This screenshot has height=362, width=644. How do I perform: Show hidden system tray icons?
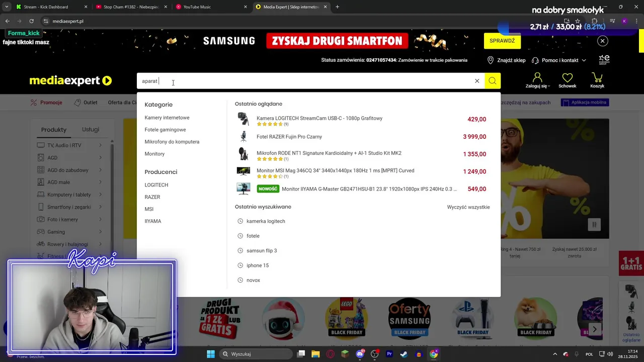tap(555, 354)
